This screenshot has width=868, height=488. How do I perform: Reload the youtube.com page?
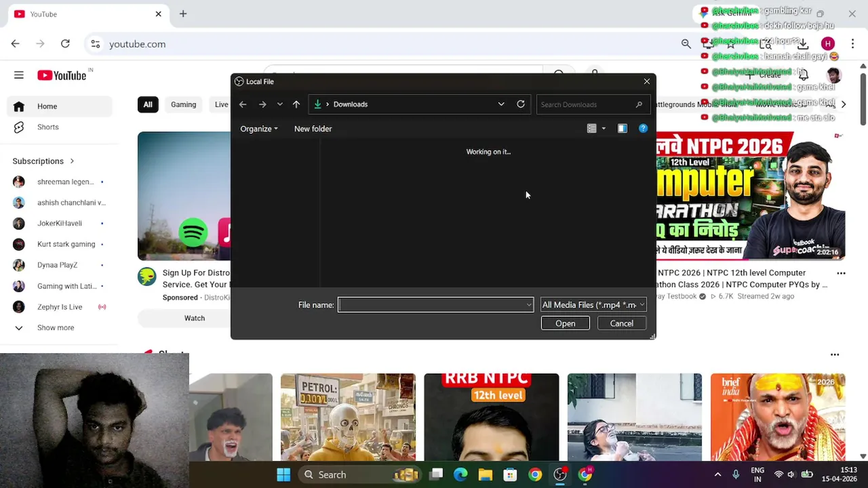[65, 44]
